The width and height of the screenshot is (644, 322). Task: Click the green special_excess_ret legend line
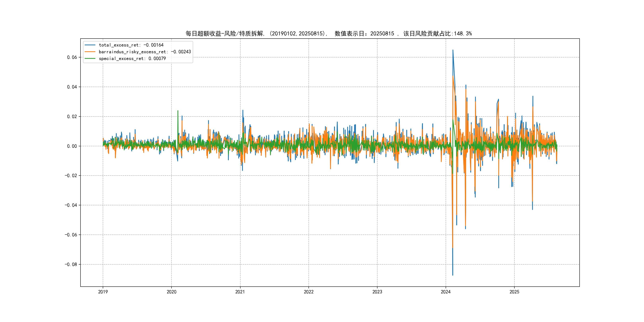[x=90, y=58]
